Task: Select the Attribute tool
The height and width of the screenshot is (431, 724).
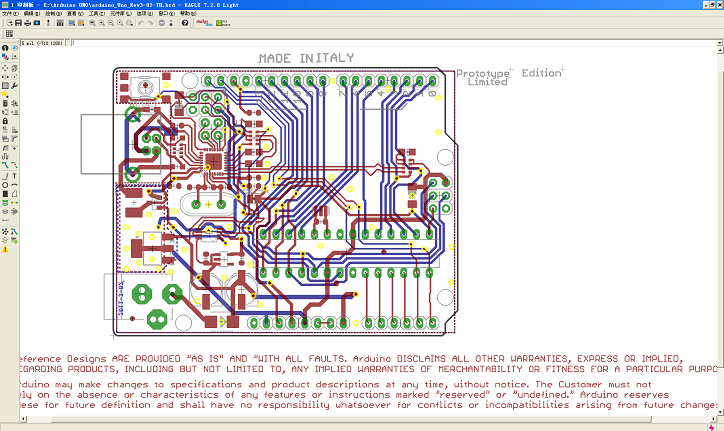Action: click(14, 211)
